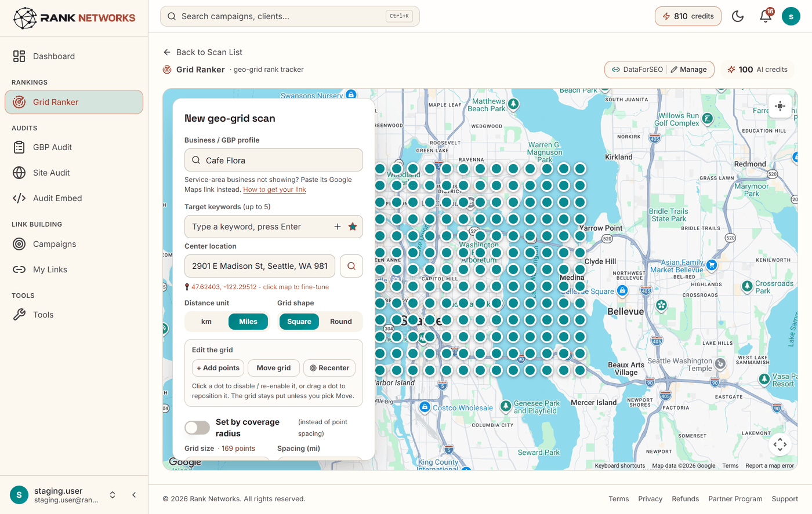The height and width of the screenshot is (514, 812).
Task: Select Square grid shape
Action: click(x=299, y=322)
